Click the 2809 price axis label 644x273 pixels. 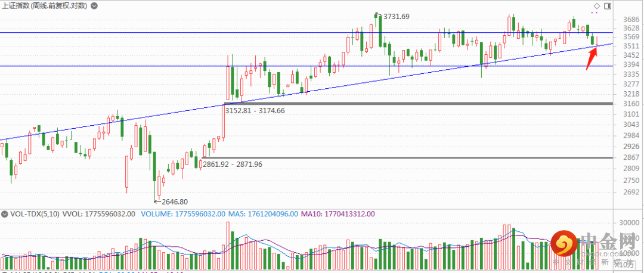click(630, 168)
